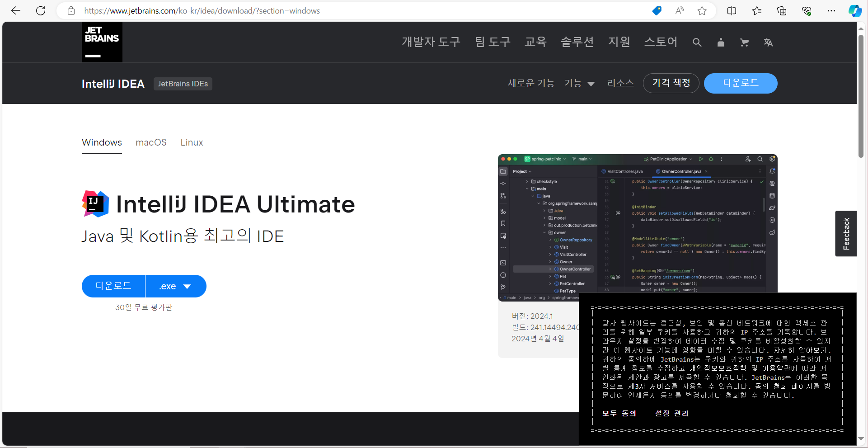Click the JetBrains logo

tap(102, 42)
